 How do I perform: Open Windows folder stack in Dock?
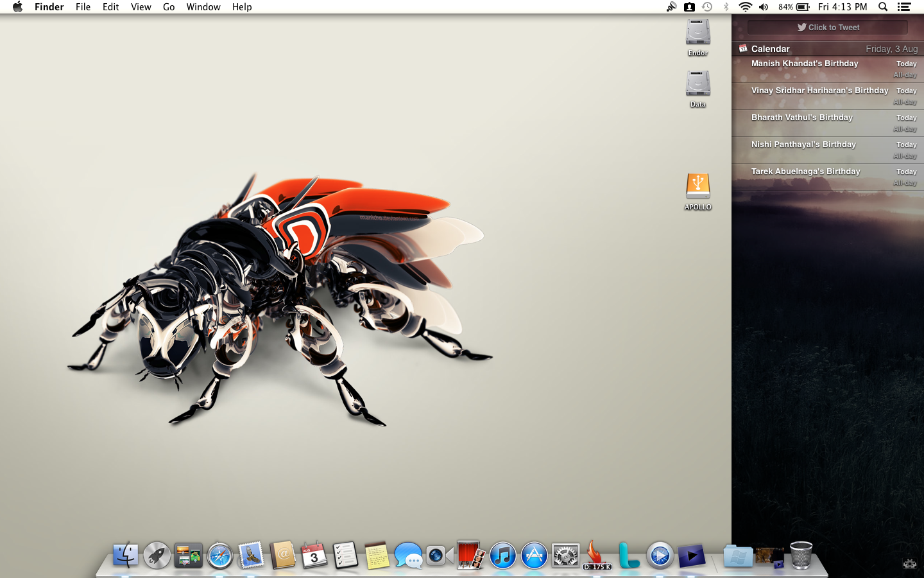tap(738, 556)
